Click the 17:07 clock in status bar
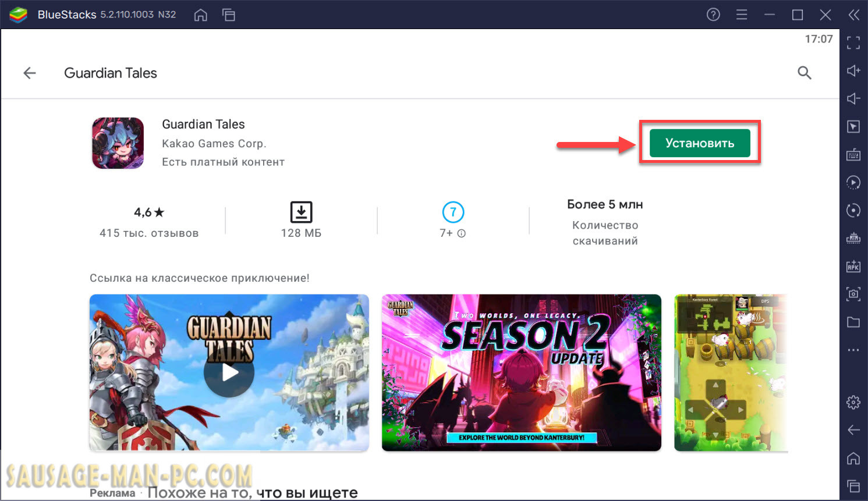868x501 pixels. coord(819,39)
